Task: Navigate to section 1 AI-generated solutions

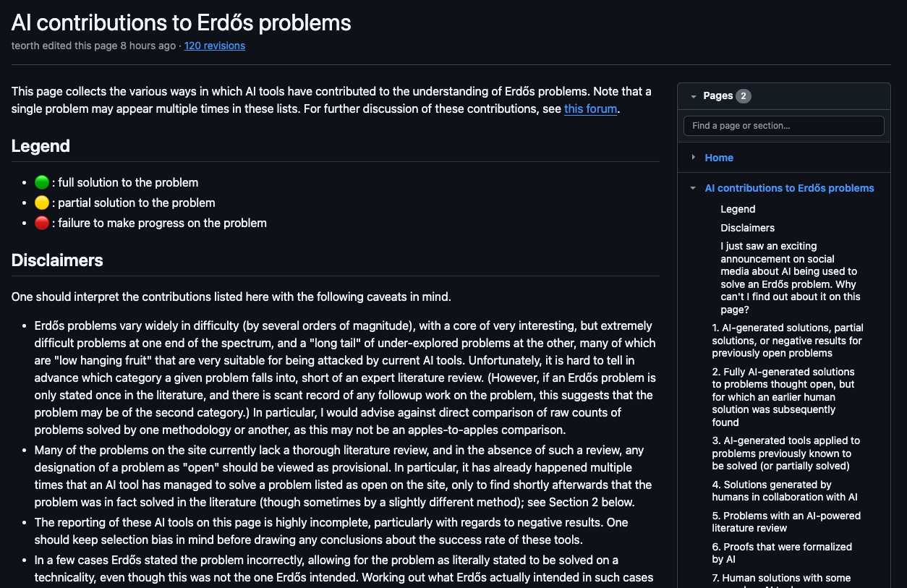Action: [x=787, y=341]
